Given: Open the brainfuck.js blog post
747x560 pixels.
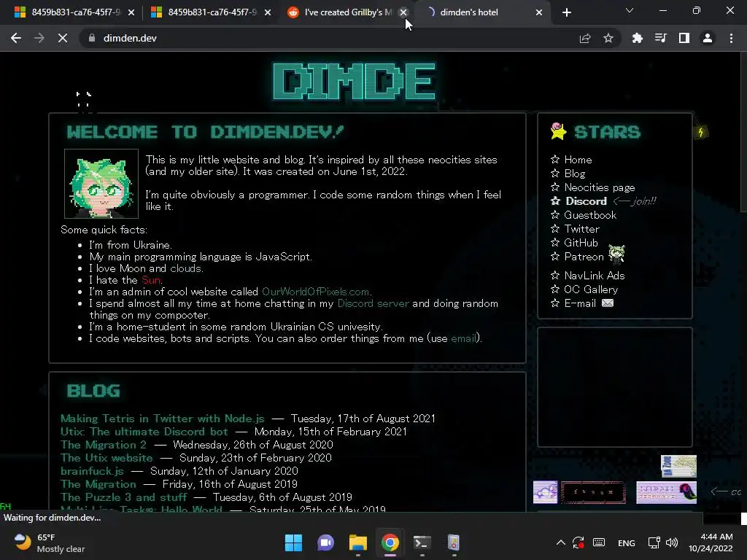Looking at the screenshot, I should (92, 471).
